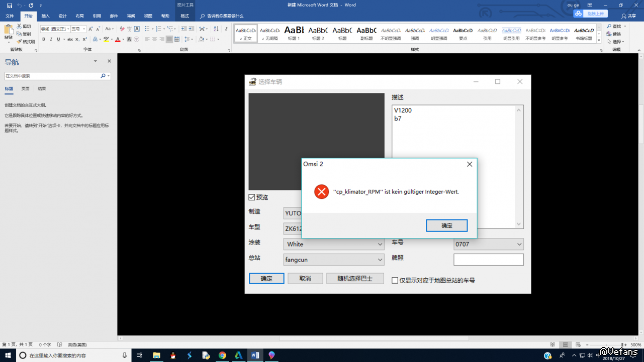Image resolution: width=644 pixels, height=362 pixels.
Task: Enable 仅显示对应于地图总站的车号 checkbox
Action: coord(395,281)
